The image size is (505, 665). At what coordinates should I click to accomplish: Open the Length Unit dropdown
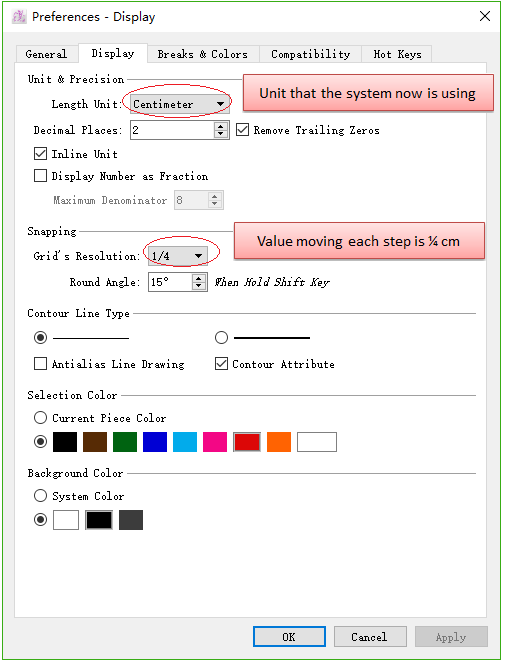(180, 104)
